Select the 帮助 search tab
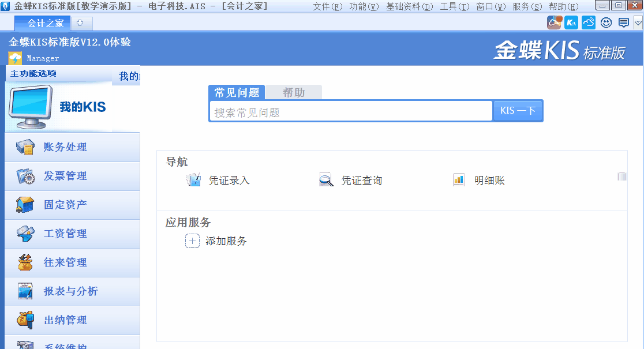Image resolution: width=644 pixels, height=349 pixels. tap(294, 92)
